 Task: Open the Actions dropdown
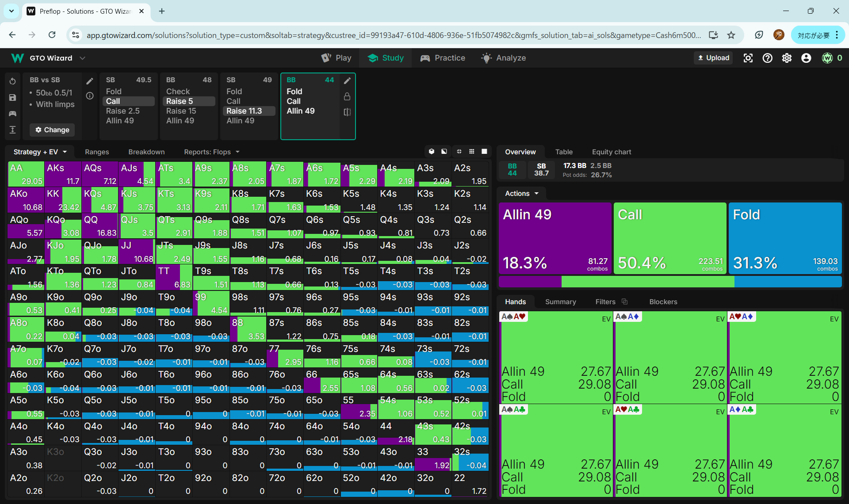tap(522, 193)
